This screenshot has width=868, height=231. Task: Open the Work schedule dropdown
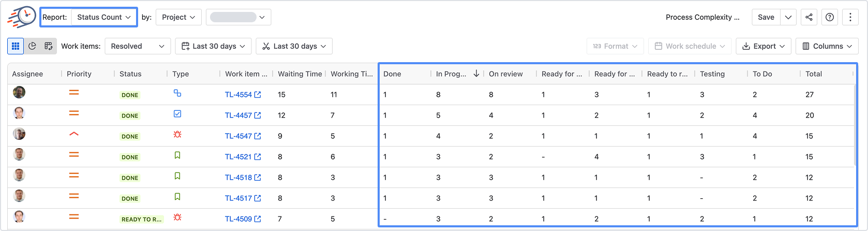pos(690,46)
